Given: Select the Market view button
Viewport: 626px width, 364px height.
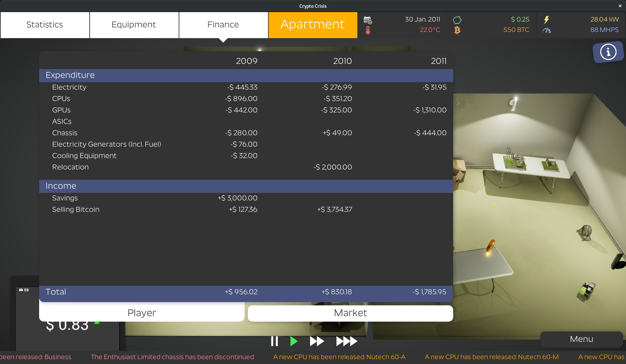Looking at the screenshot, I should (x=350, y=313).
